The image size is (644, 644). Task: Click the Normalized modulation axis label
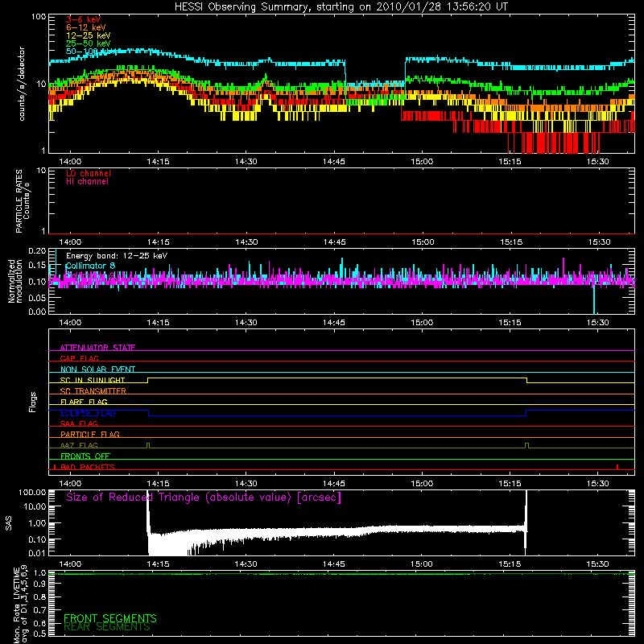(x=15, y=281)
